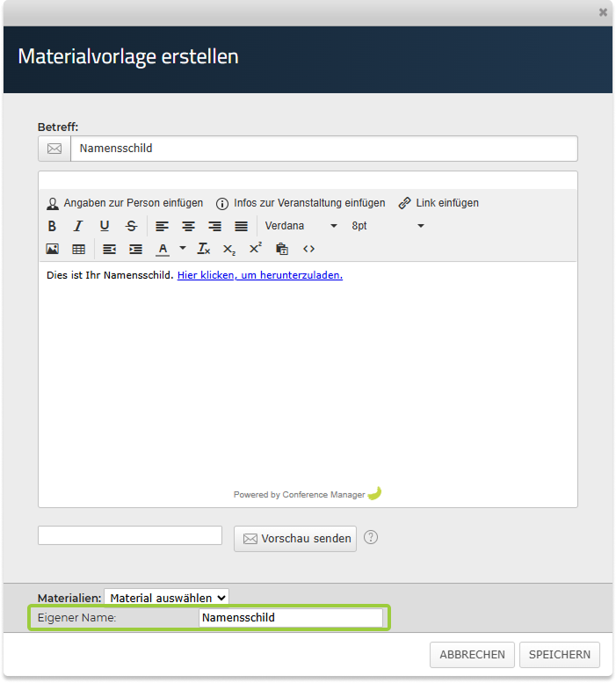This screenshot has width=616, height=683.
Task: Justify the text alignment
Action: [241, 226]
